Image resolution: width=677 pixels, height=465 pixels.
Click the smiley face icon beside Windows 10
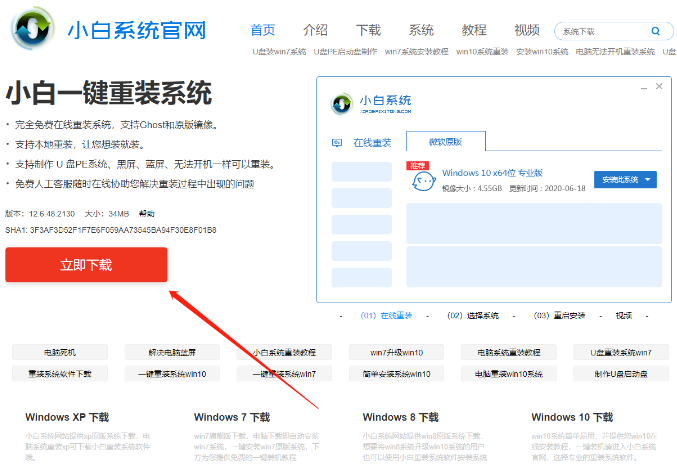click(424, 181)
